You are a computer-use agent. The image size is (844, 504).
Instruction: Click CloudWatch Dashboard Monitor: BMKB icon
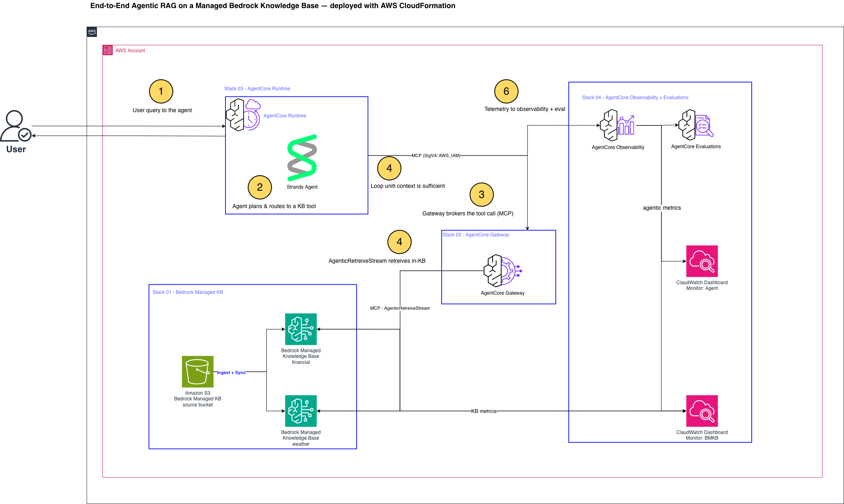(702, 411)
